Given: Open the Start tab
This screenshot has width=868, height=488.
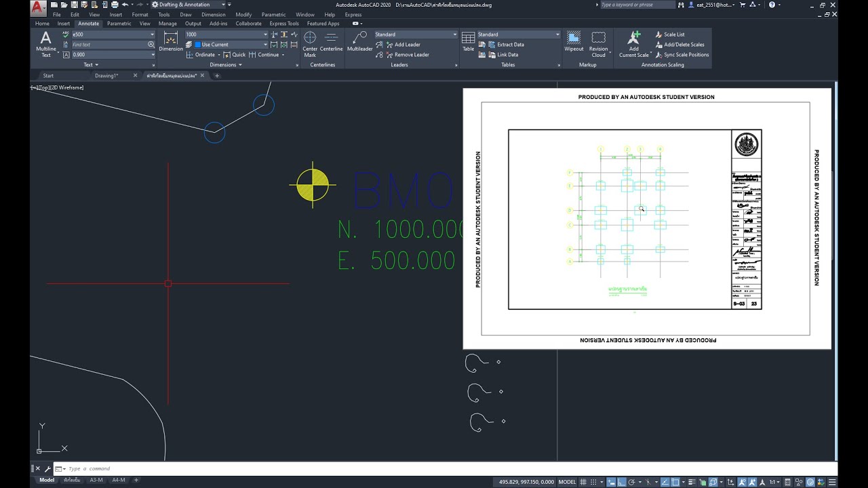Looking at the screenshot, I should point(48,76).
